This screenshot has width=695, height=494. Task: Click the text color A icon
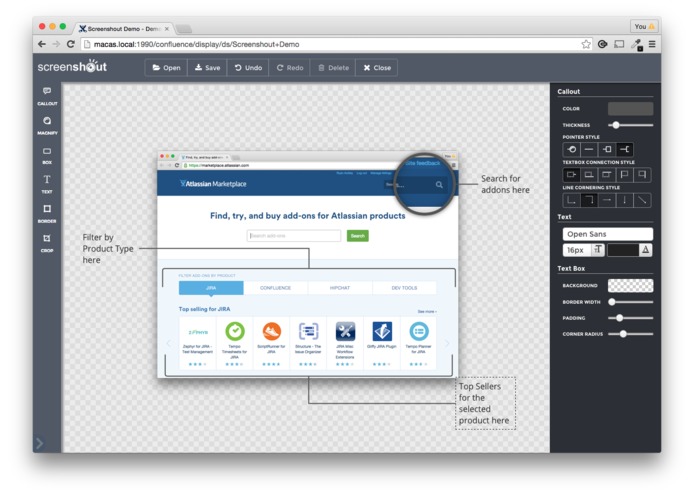645,250
